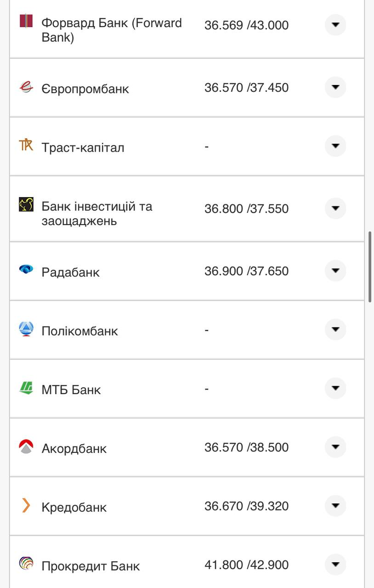374x588 pixels.
Task: Click the Кредобанк rate 36.670 /39.320
Action: [246, 506]
